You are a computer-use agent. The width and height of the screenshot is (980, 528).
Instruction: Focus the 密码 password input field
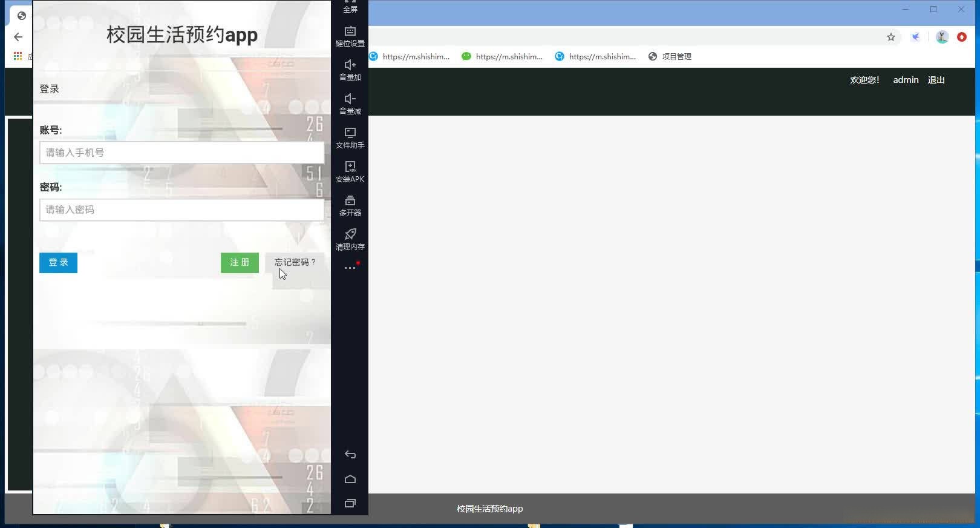[x=182, y=210]
